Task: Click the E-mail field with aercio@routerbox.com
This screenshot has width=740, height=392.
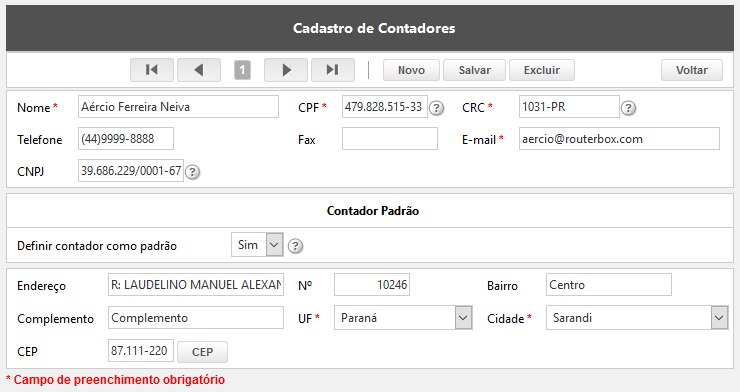Action: tap(619, 139)
